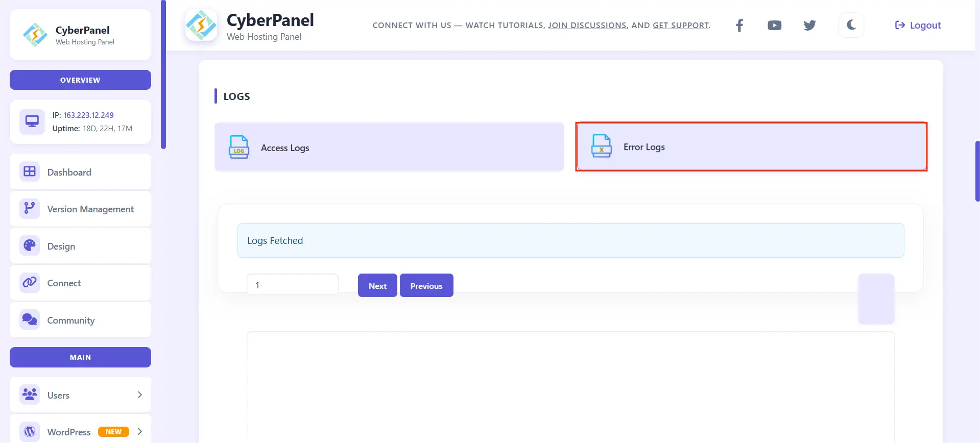980x443 pixels.
Task: Open the JOIN DISCUSSIONS link
Action: (x=587, y=25)
